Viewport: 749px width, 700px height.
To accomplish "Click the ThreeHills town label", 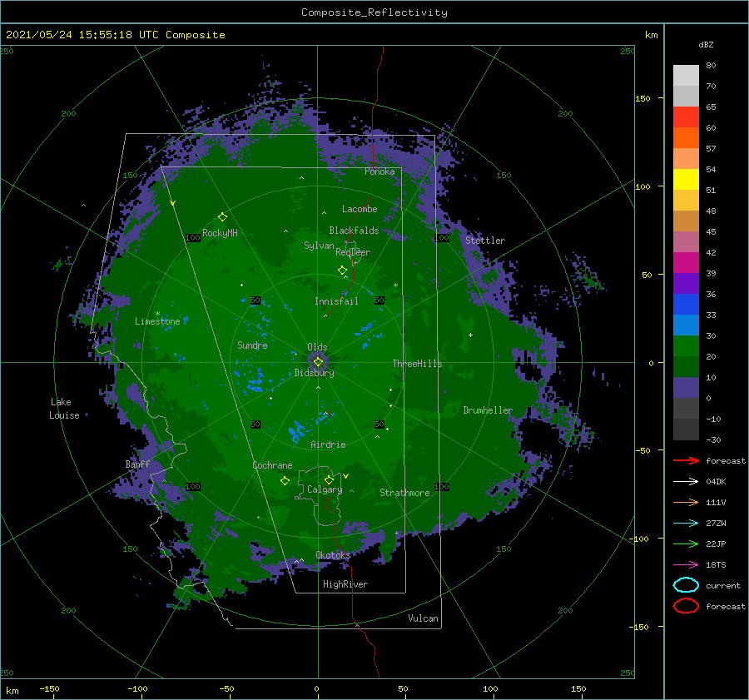I will [418, 364].
